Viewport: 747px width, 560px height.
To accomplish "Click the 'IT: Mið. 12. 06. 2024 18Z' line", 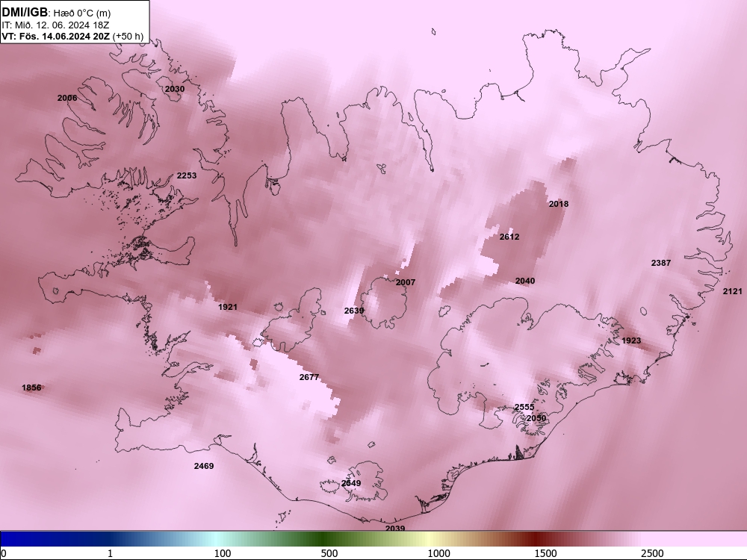I will pos(58,25).
